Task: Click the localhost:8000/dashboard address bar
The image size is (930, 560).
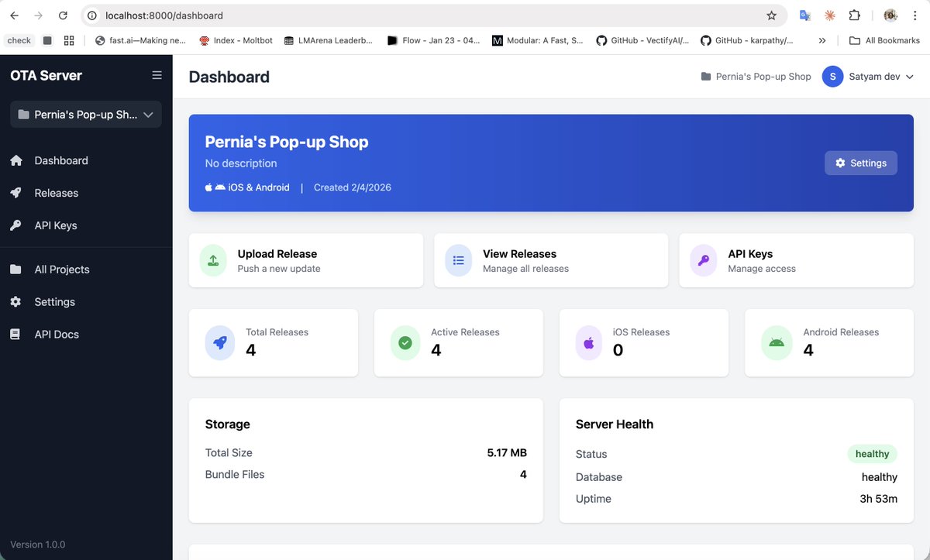Action: [x=434, y=15]
